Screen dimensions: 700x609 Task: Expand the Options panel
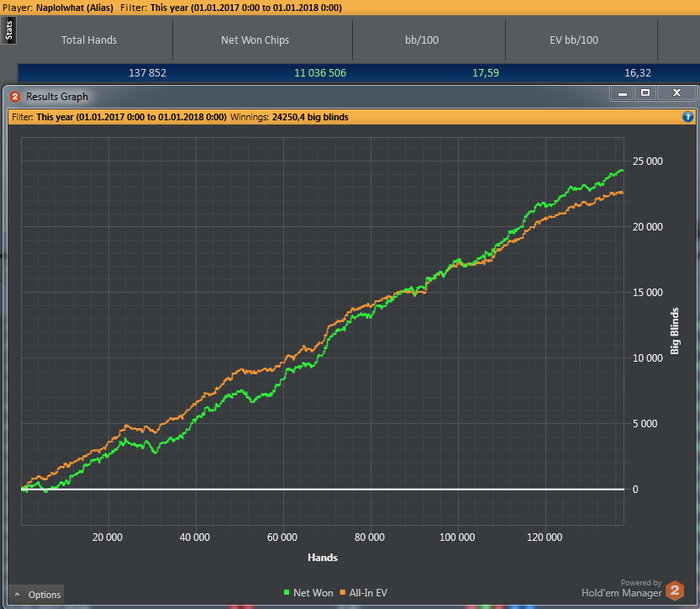click(37, 595)
